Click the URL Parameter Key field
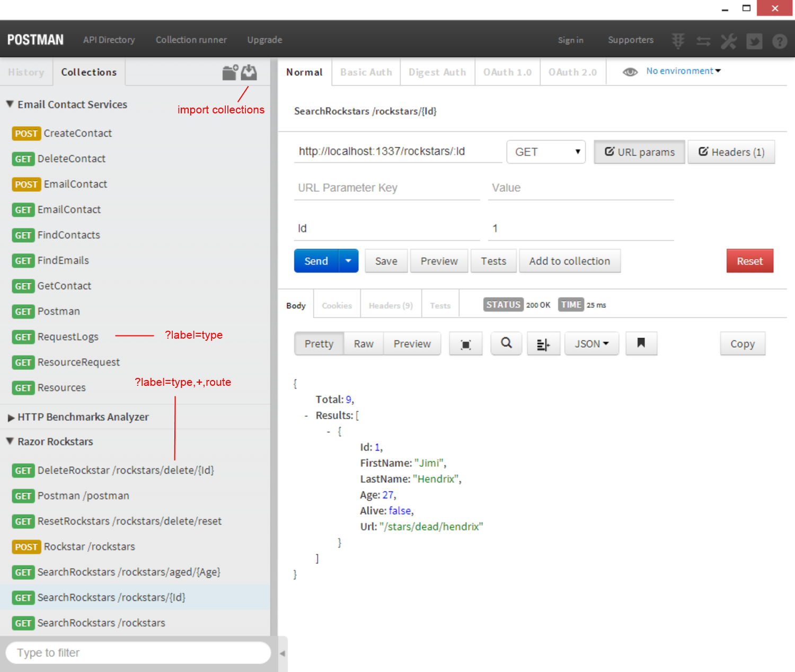Image resolution: width=795 pixels, height=672 pixels. click(387, 188)
